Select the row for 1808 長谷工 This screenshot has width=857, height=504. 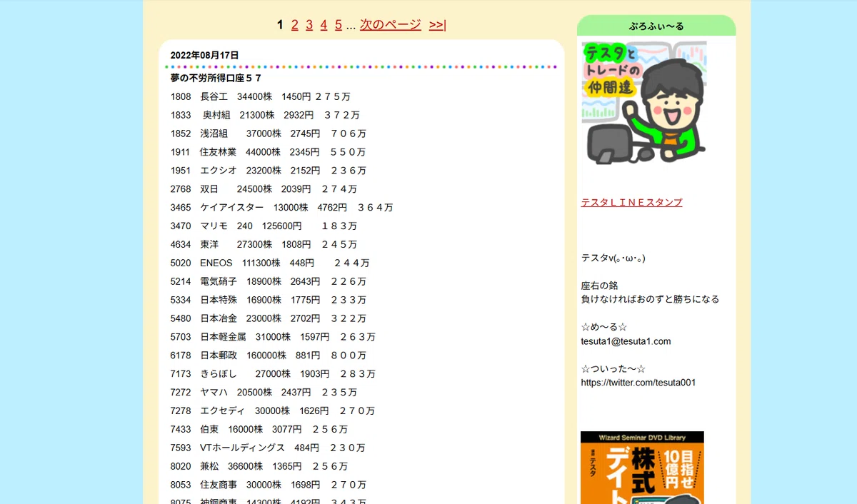tap(260, 96)
